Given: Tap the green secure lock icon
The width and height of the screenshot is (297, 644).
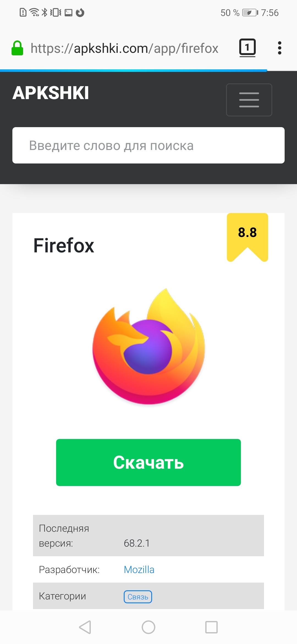Looking at the screenshot, I should [17, 48].
